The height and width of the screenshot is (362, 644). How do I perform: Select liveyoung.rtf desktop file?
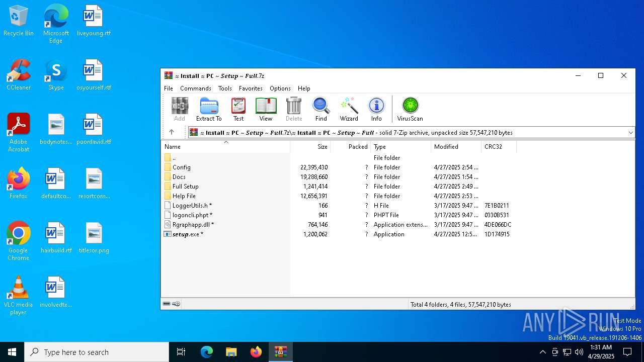click(94, 21)
